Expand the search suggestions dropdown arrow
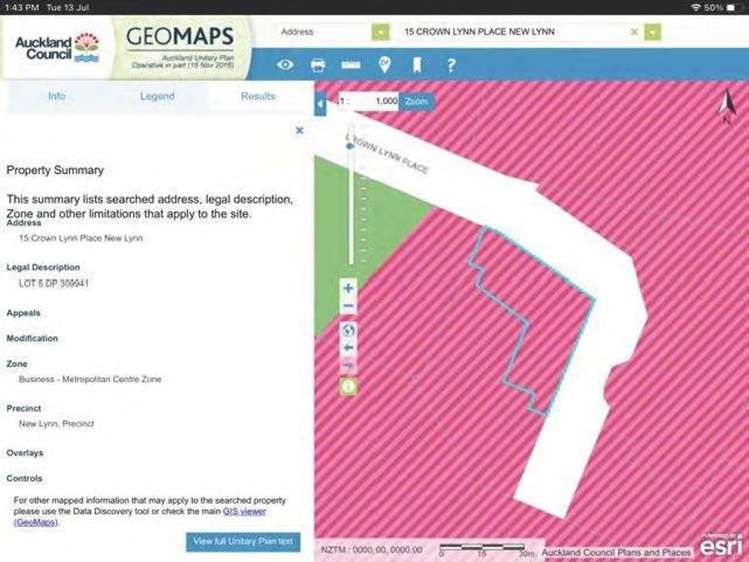749x562 pixels. click(652, 32)
